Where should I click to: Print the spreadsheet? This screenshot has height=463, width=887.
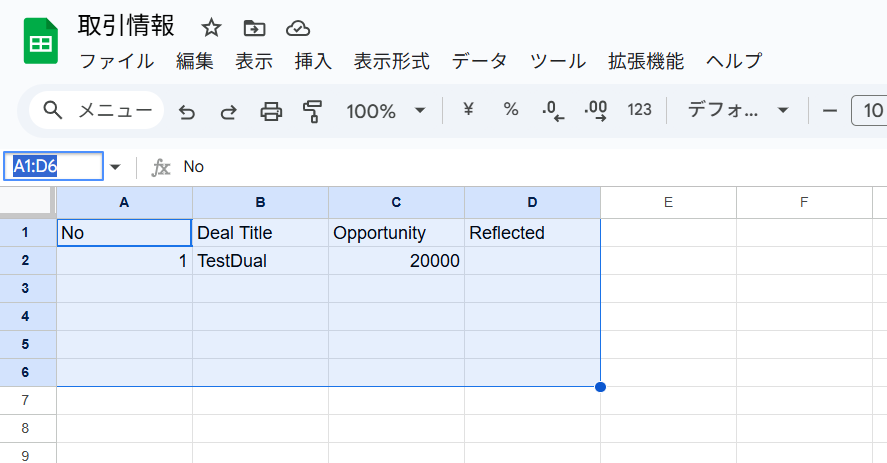tap(271, 111)
